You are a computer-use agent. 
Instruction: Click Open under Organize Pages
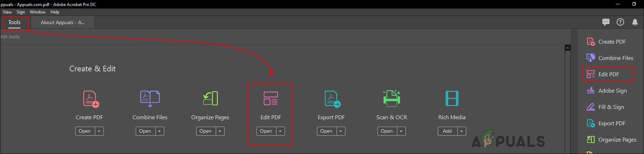coord(206,131)
